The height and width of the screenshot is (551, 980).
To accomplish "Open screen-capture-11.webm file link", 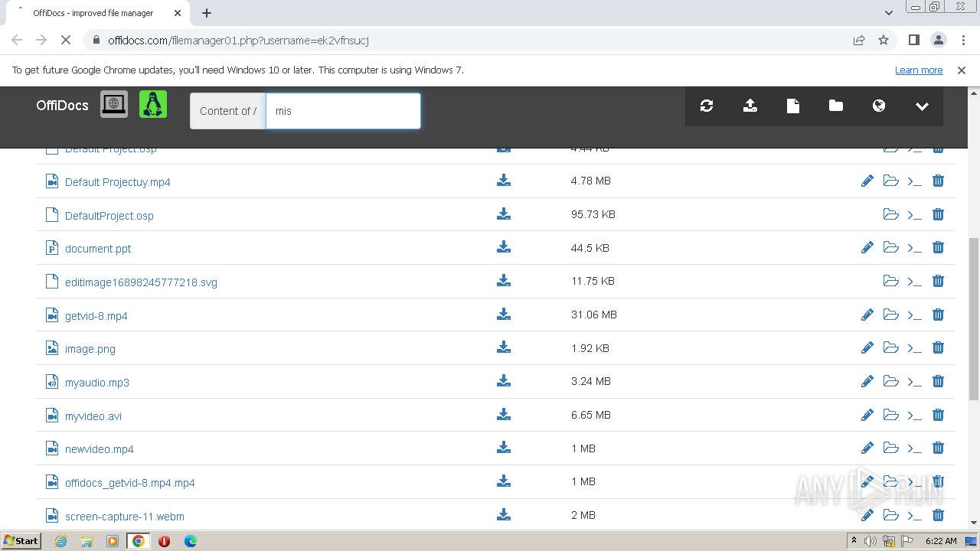I will [125, 517].
